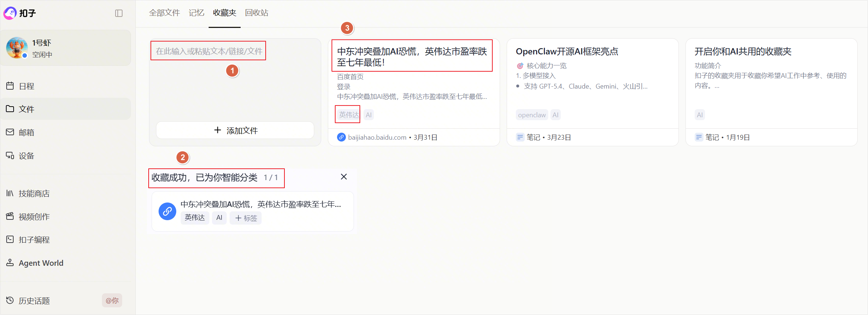Click the note icon beside 笔记 1月19日

[x=699, y=137]
